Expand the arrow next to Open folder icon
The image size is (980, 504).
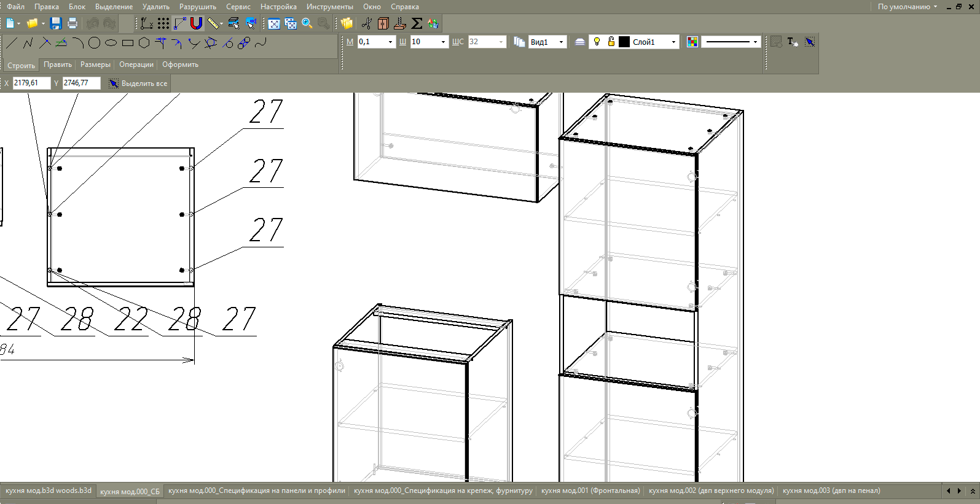(43, 23)
